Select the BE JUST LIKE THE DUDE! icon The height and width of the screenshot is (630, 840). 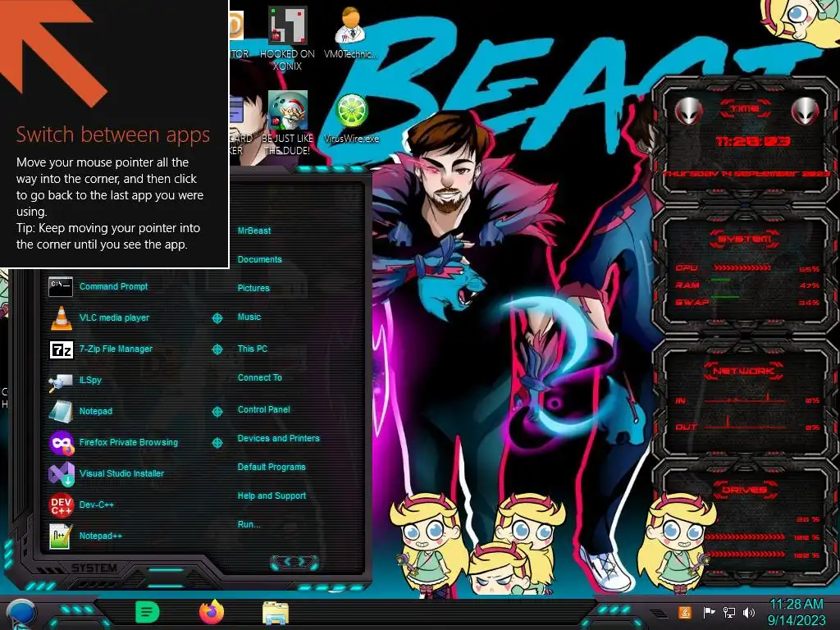tap(287, 123)
